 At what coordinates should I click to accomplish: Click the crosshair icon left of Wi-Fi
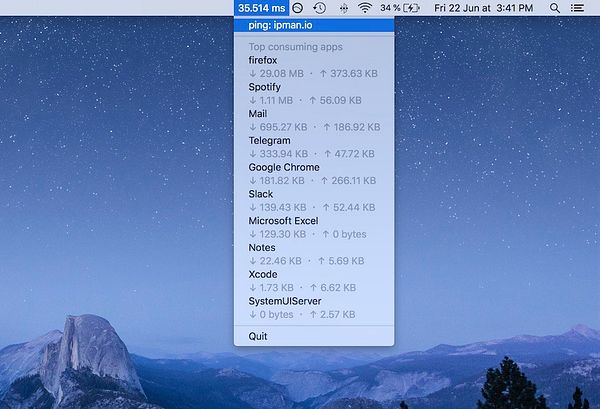tap(343, 8)
